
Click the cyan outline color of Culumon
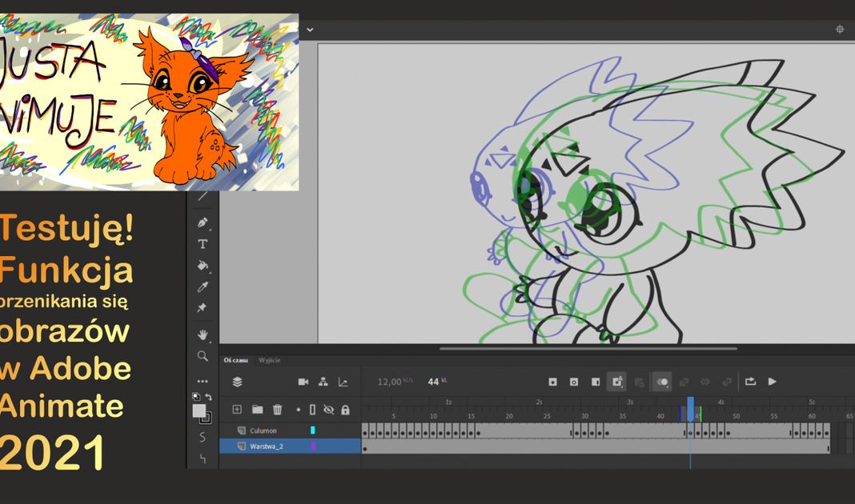[313, 430]
